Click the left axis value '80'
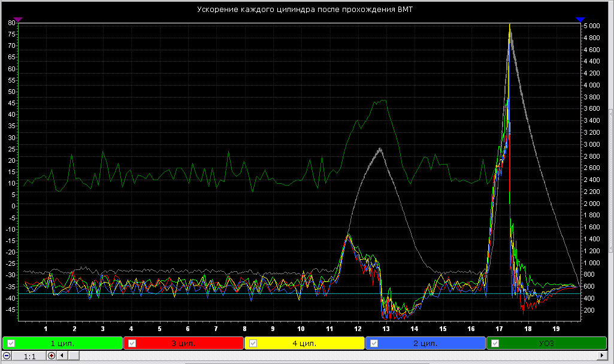The image size is (614, 364). click(x=11, y=23)
